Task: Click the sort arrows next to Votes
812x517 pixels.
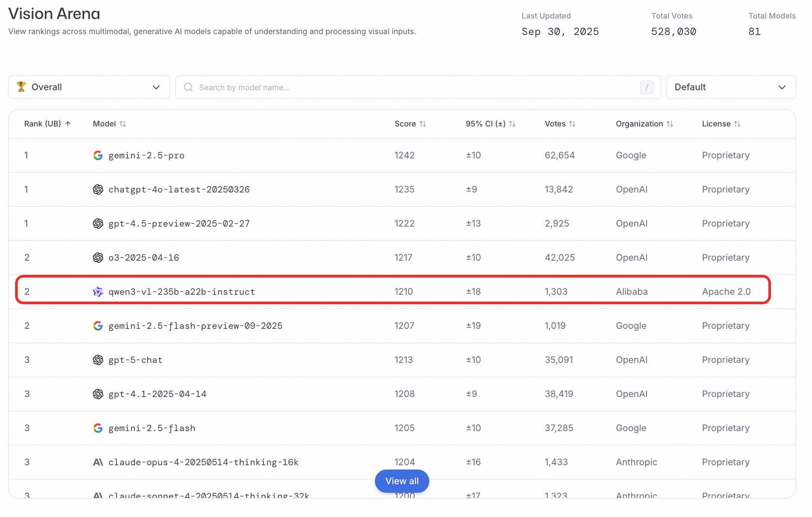Action: tap(572, 124)
